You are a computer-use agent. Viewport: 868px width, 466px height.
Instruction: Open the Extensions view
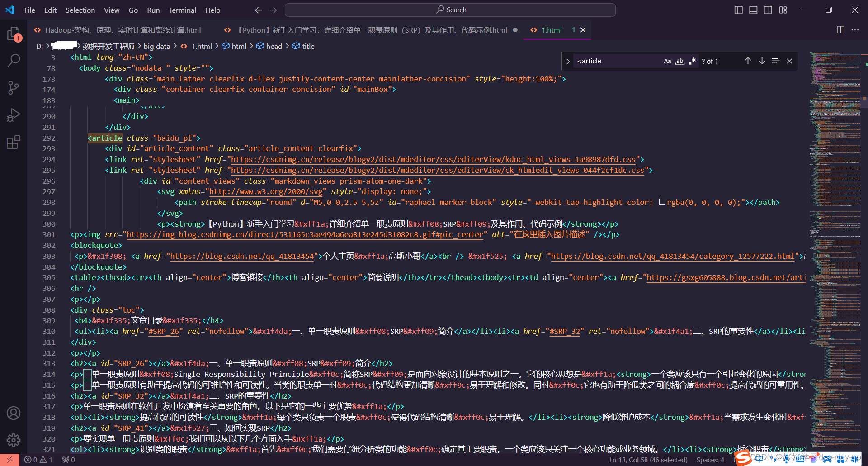point(14,142)
